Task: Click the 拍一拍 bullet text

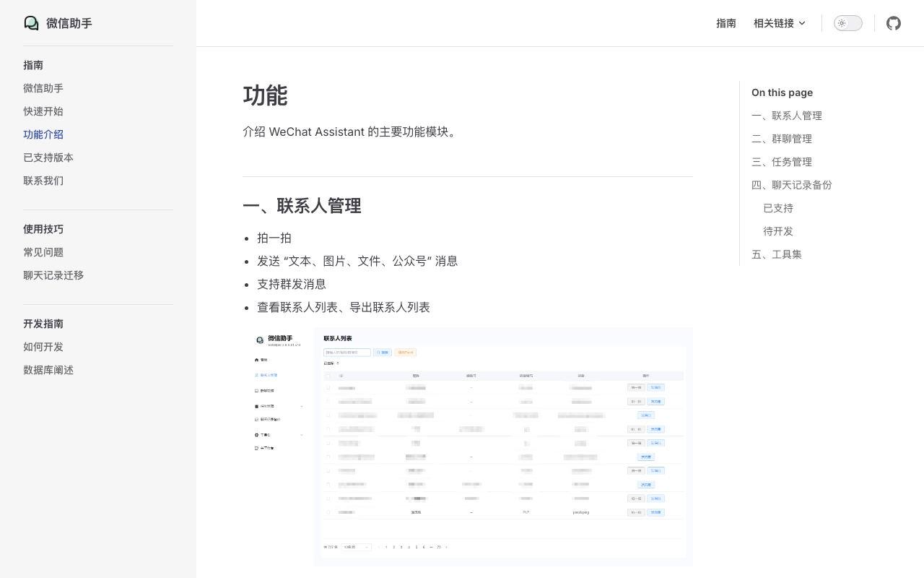Action: pyautogui.click(x=274, y=238)
